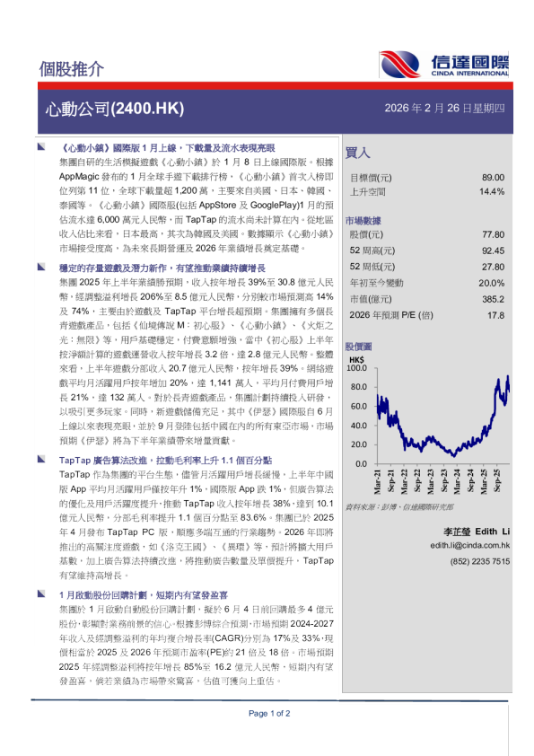Click the 52-week low value 27.80
The height and width of the screenshot is (756, 534).
pos(493,267)
